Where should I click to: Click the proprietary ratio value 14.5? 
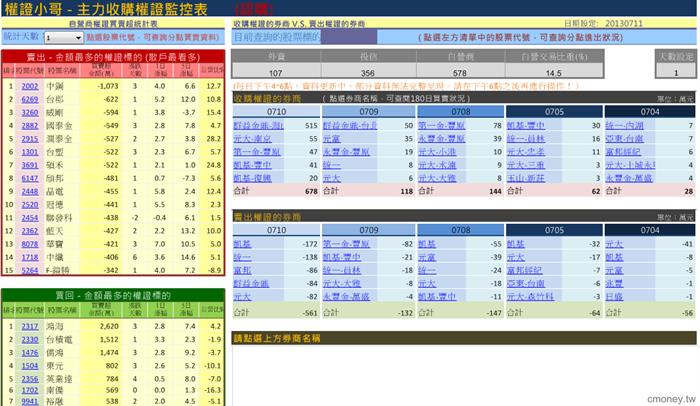coord(554,71)
